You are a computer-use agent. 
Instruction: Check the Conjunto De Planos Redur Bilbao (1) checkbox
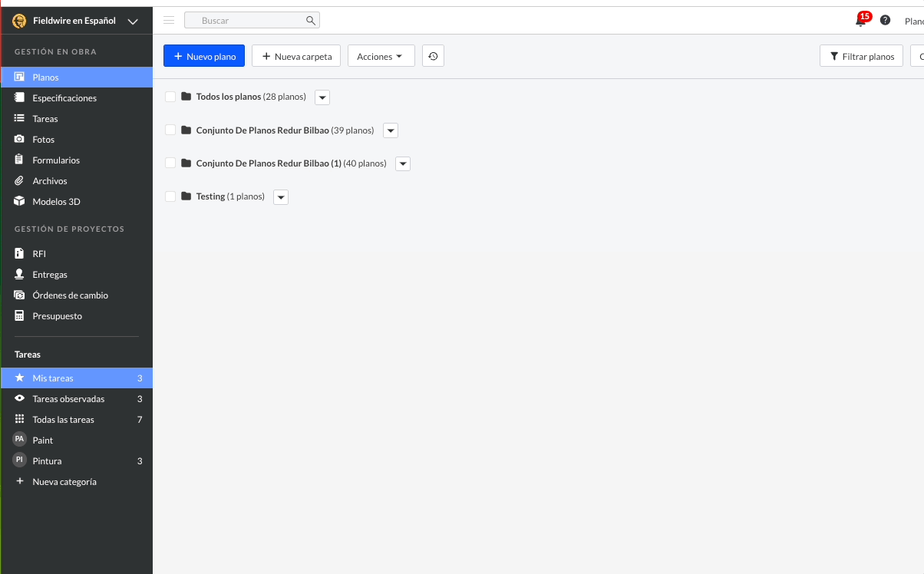tap(170, 163)
